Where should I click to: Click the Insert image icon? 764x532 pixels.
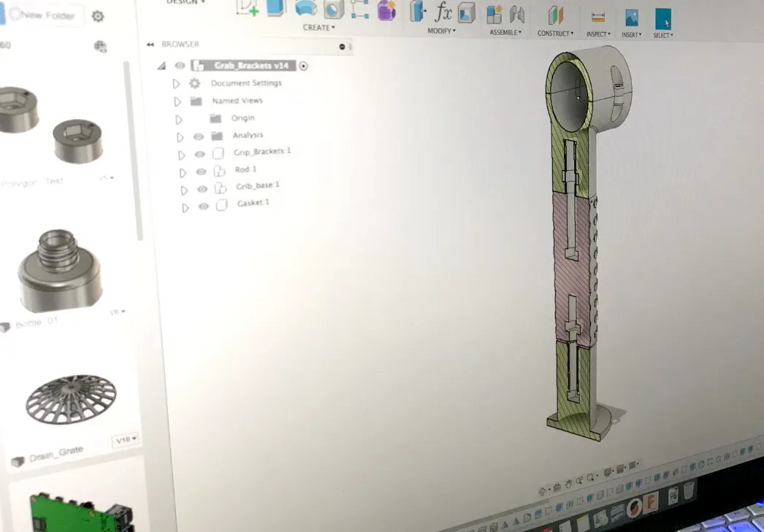[632, 19]
